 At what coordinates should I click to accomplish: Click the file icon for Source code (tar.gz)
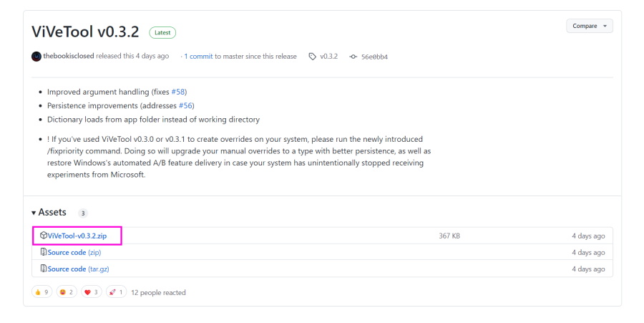pos(44,269)
